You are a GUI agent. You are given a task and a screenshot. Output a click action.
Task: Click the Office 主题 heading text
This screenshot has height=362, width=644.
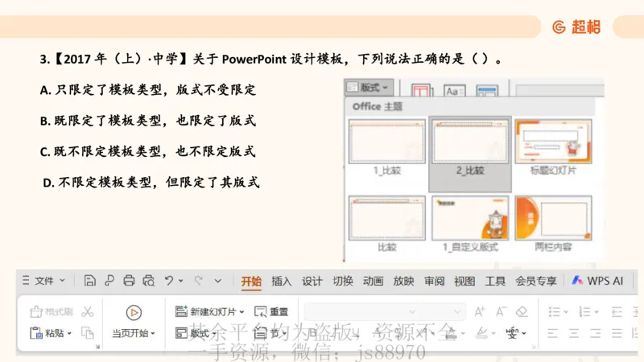[378, 107]
